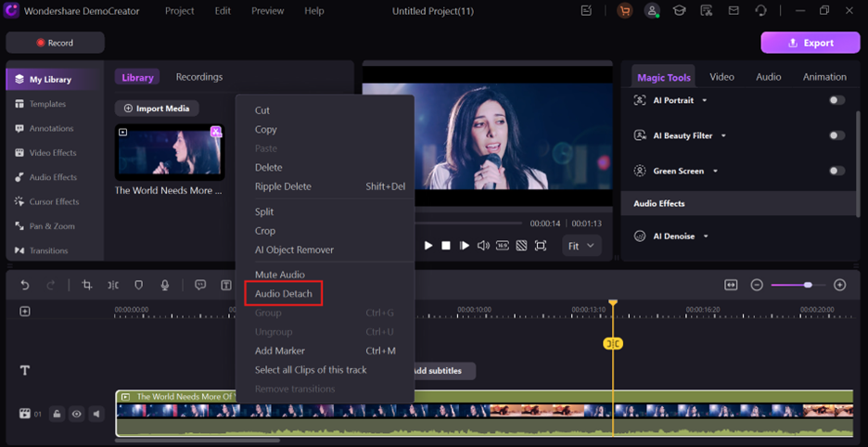Image resolution: width=868 pixels, height=447 pixels.
Task: Open My Library in sidebar
Action: 55,79
